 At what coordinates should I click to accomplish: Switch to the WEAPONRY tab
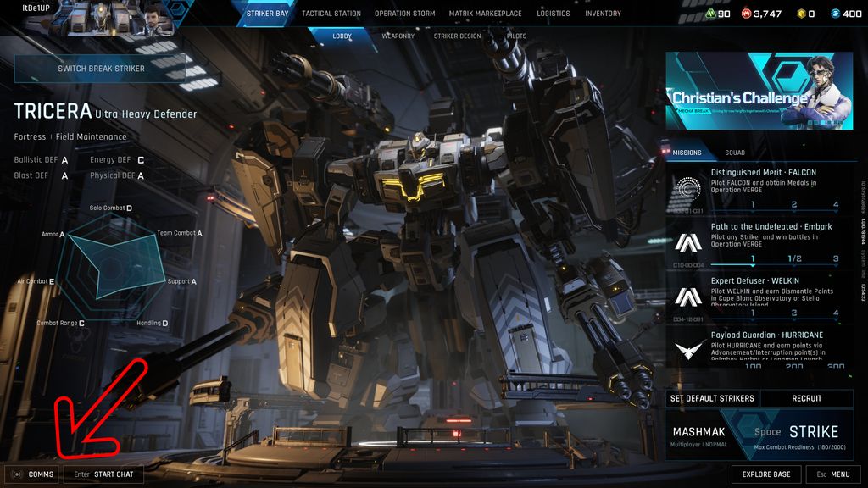coord(397,36)
